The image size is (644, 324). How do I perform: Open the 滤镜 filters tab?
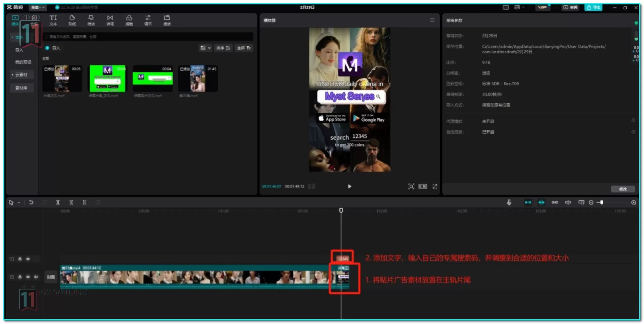click(129, 20)
